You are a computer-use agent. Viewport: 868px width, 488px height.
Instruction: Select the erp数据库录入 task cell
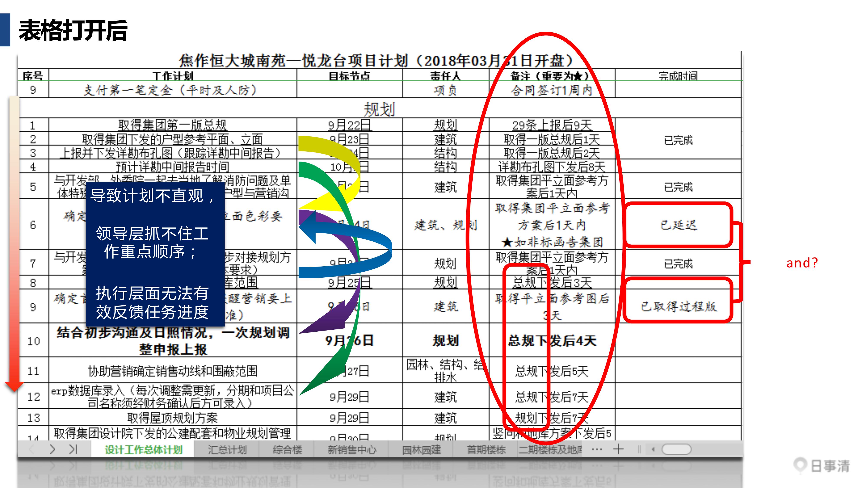click(173, 396)
